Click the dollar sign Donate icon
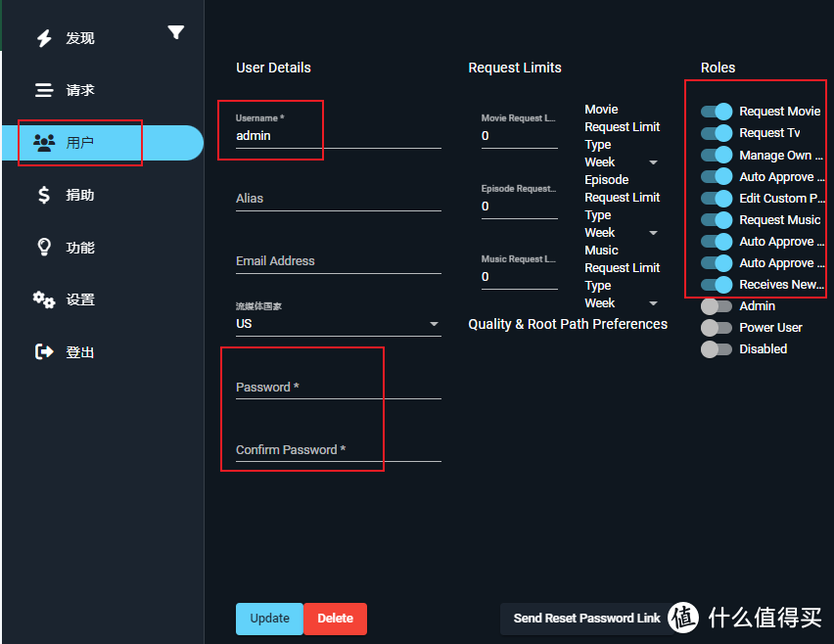 click(44, 195)
